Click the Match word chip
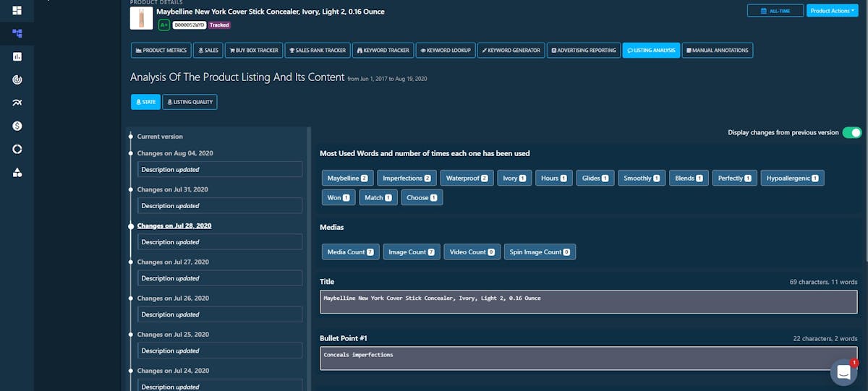The width and height of the screenshot is (868, 391). click(378, 197)
